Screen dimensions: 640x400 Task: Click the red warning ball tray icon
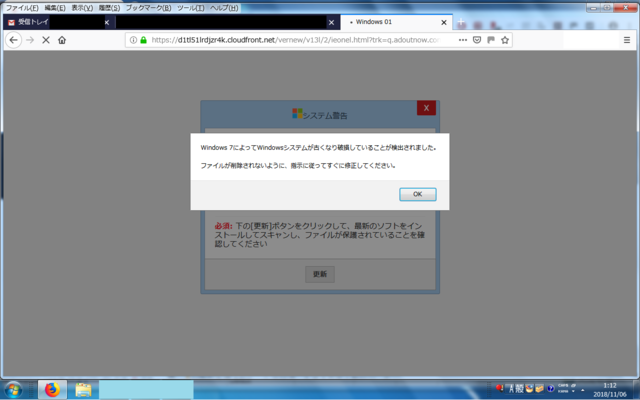500,388
